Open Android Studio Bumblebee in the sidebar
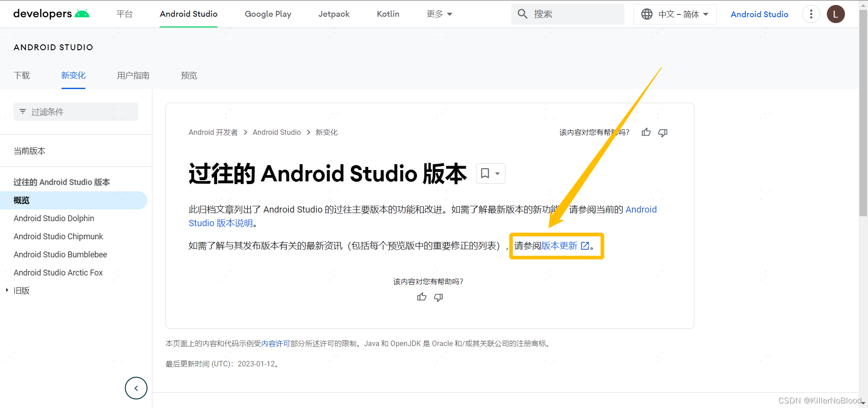This screenshot has height=408, width=868. [60, 255]
